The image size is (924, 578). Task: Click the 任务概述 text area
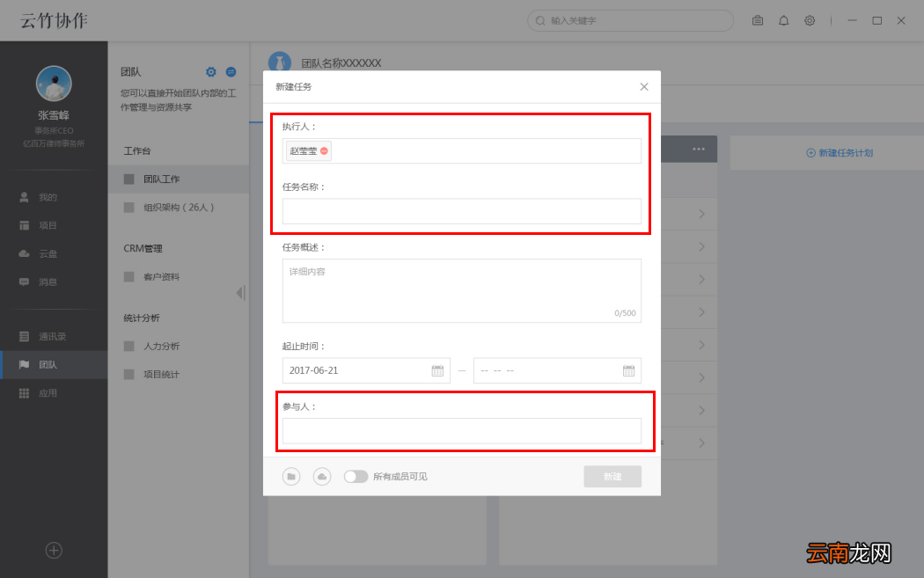point(461,290)
